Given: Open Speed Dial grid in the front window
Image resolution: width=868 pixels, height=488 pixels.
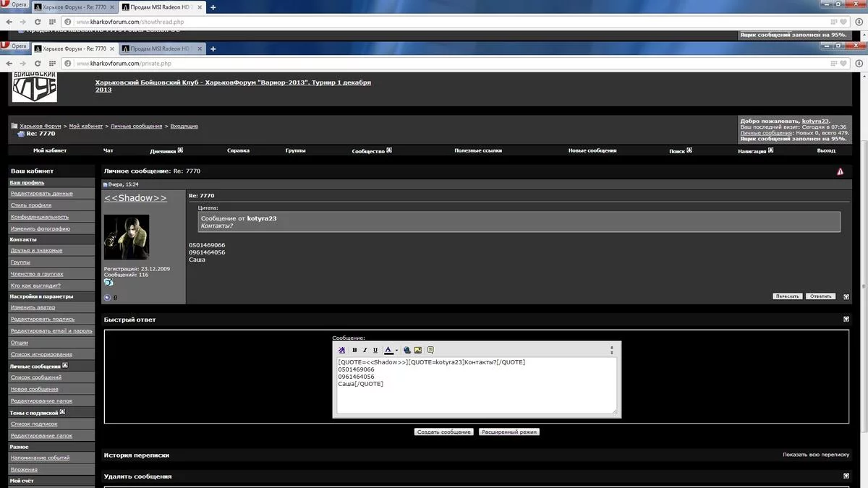Looking at the screenshot, I should pos(53,63).
